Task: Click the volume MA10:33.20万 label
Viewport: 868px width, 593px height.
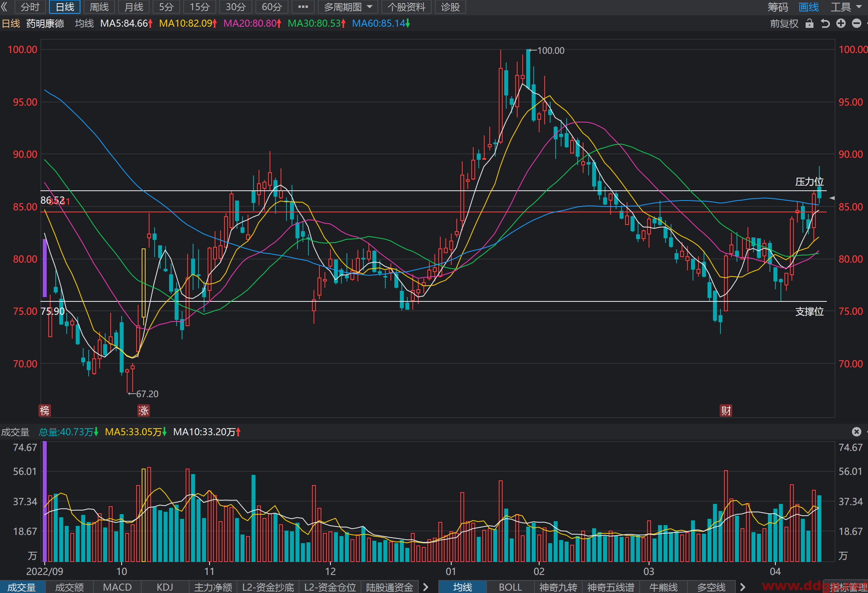Action: 207,432
